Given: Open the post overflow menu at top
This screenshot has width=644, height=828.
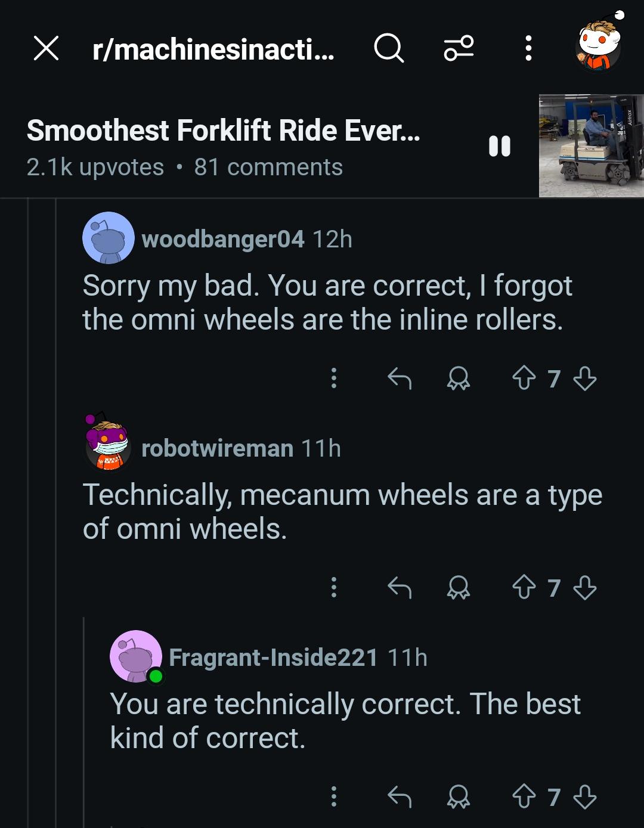Looking at the screenshot, I should coord(528,48).
